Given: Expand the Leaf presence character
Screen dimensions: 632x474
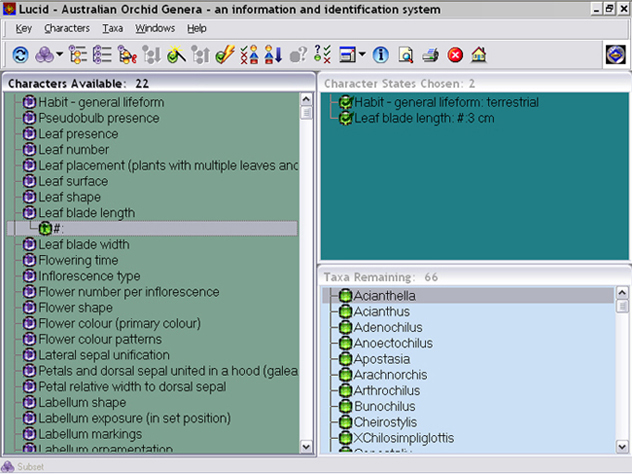Looking at the screenshot, I should click(x=29, y=134).
